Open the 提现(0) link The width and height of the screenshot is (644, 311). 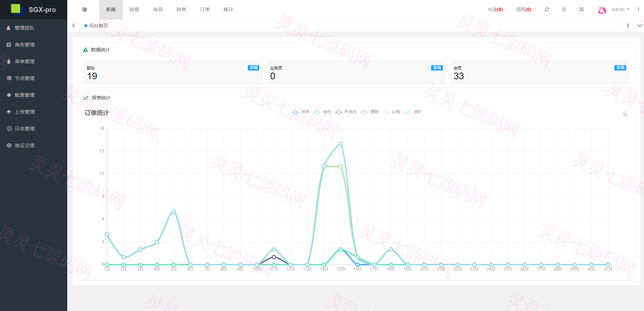coord(524,9)
